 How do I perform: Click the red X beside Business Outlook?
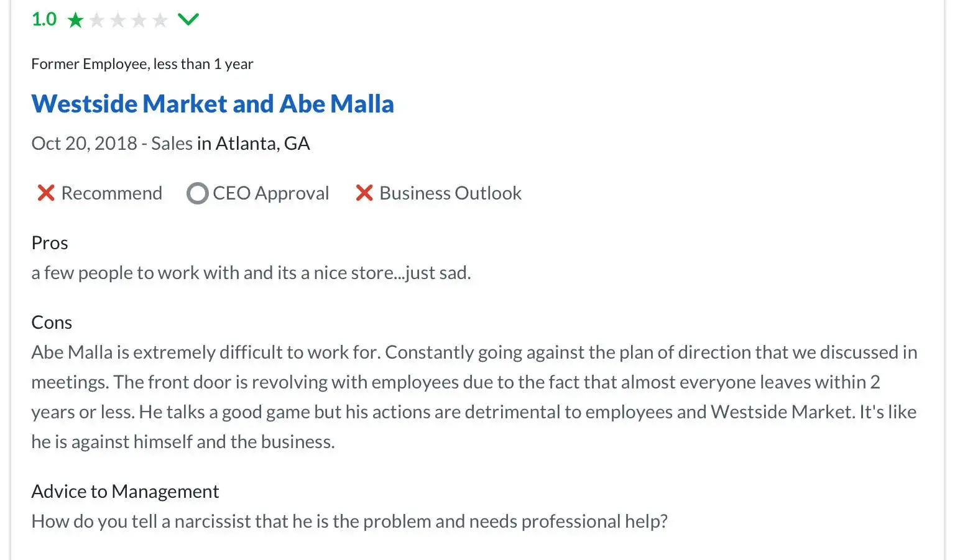coord(364,193)
